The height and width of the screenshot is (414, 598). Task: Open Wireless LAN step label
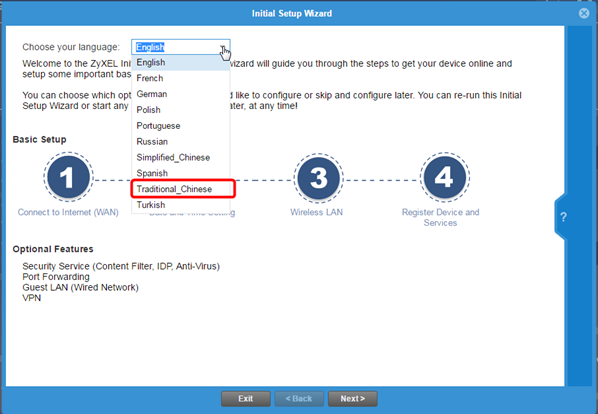tap(317, 212)
